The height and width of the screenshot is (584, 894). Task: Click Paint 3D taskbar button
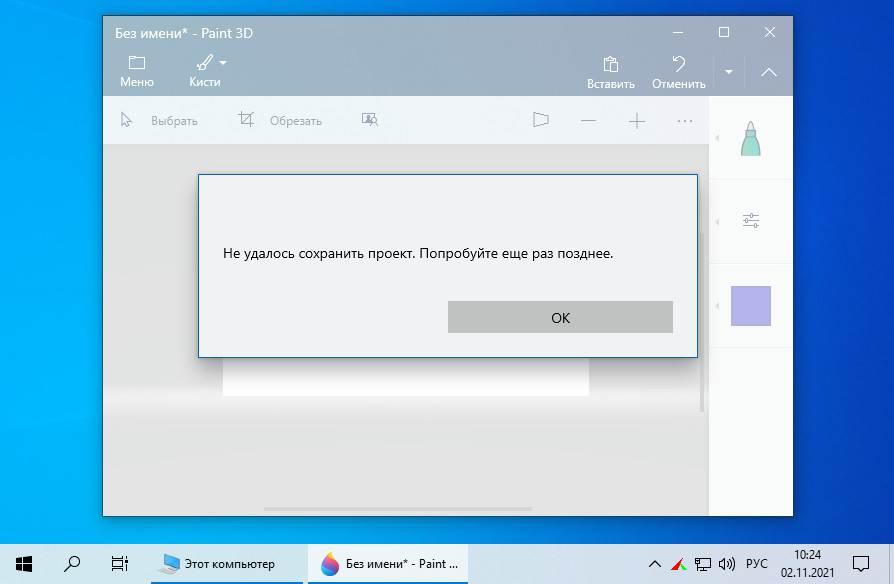pos(388,564)
